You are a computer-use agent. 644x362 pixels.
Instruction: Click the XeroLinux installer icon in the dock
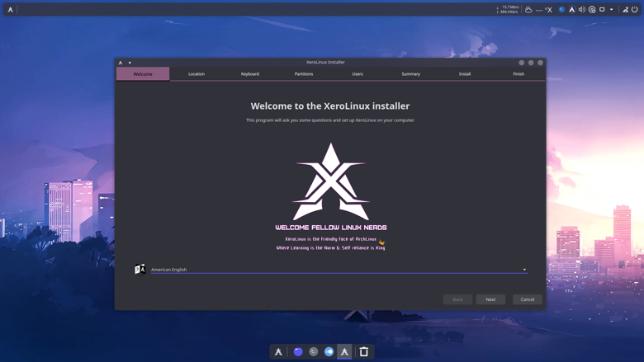pyautogui.click(x=345, y=352)
